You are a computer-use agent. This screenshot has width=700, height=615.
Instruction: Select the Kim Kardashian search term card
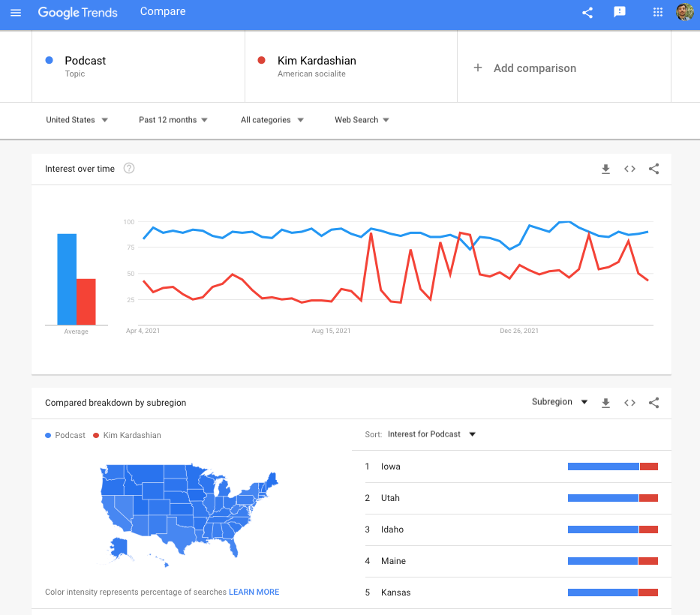tap(351, 67)
